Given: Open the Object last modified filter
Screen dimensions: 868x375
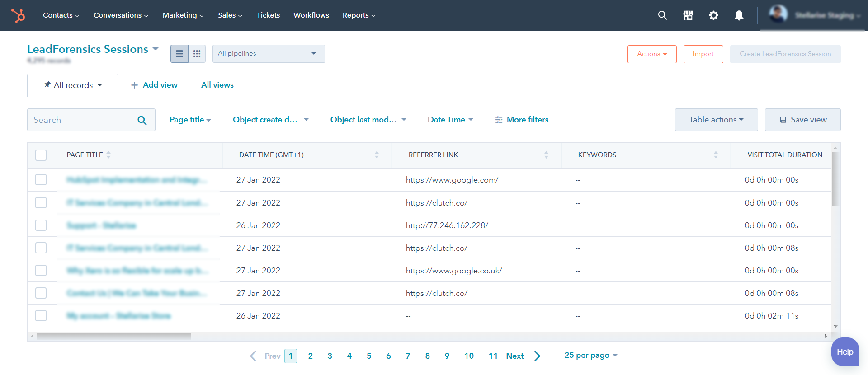Looking at the screenshot, I should [x=368, y=120].
